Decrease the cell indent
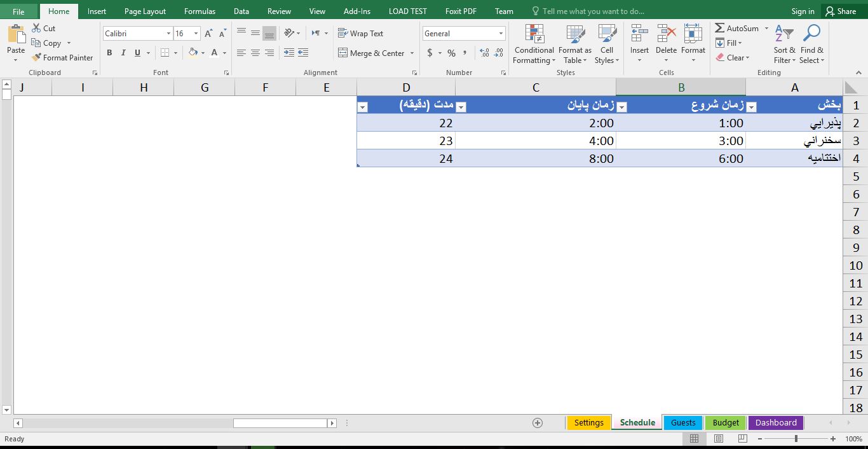This screenshot has width=868, height=449. [x=289, y=53]
